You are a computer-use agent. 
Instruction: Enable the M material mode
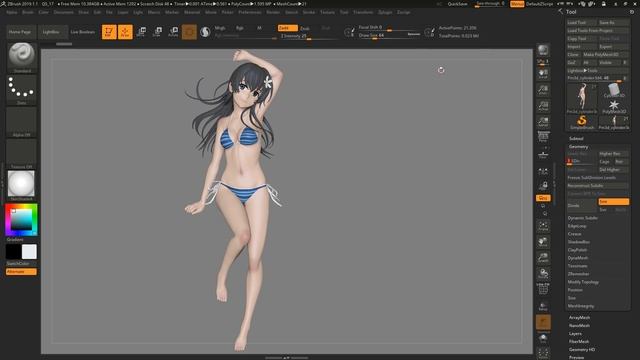259,28
